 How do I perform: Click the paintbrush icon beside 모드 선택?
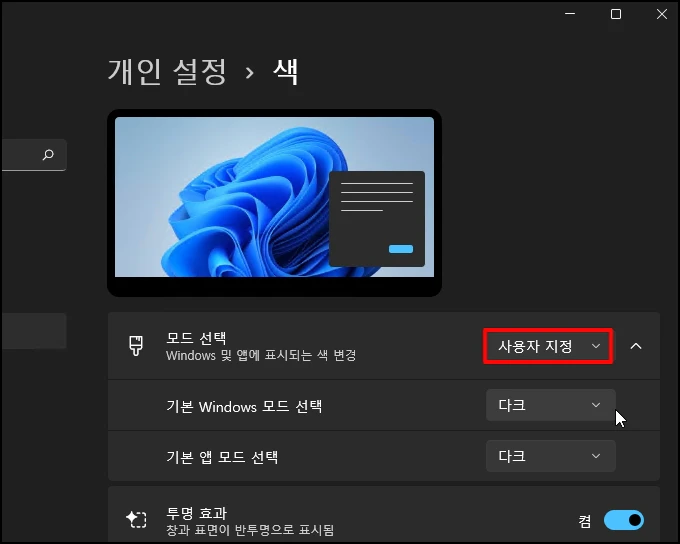(136, 346)
